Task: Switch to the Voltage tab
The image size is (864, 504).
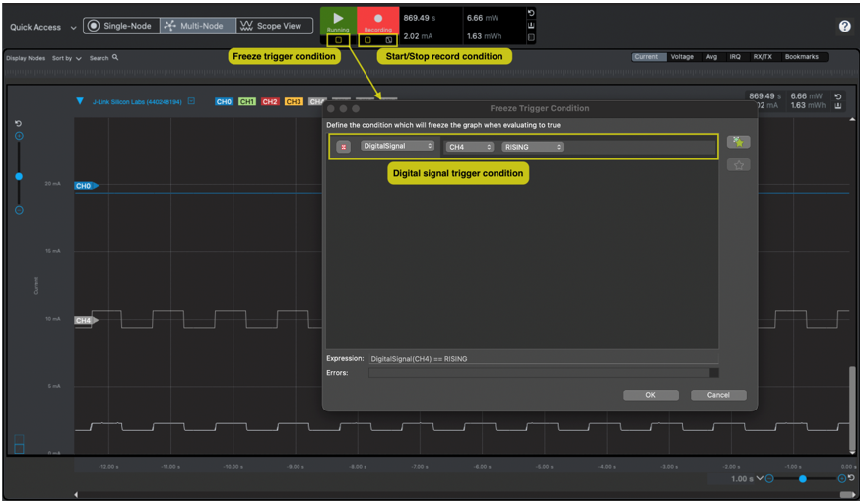Action: (x=682, y=57)
